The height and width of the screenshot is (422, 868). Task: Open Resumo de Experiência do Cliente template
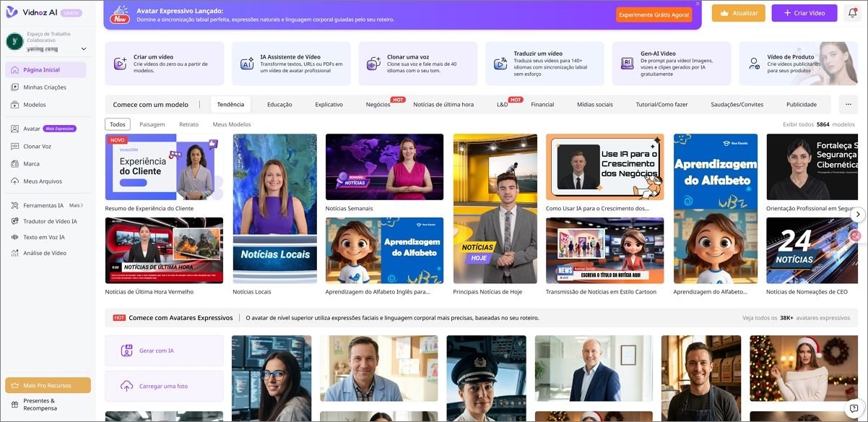click(164, 167)
